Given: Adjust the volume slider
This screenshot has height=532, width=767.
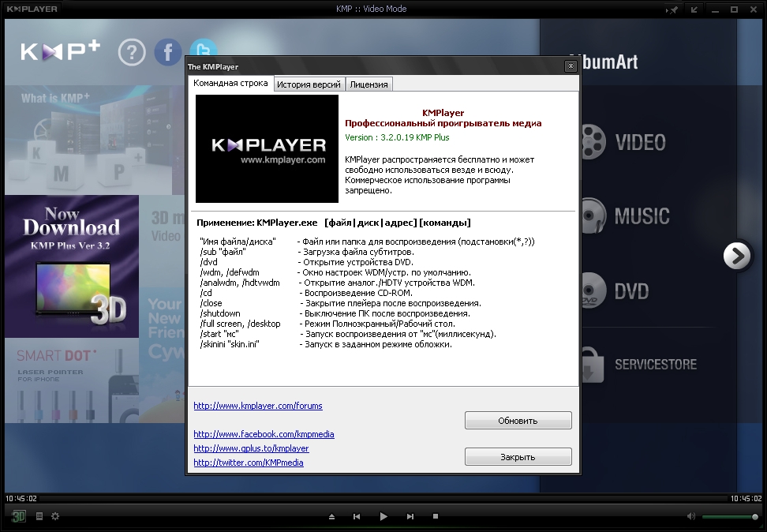Looking at the screenshot, I should coord(731,517).
